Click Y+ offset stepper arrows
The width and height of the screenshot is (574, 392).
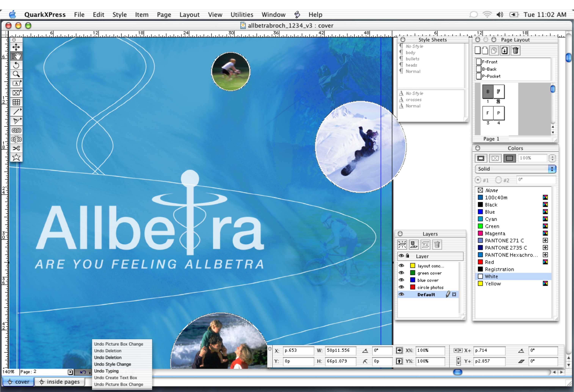pyautogui.click(x=458, y=361)
